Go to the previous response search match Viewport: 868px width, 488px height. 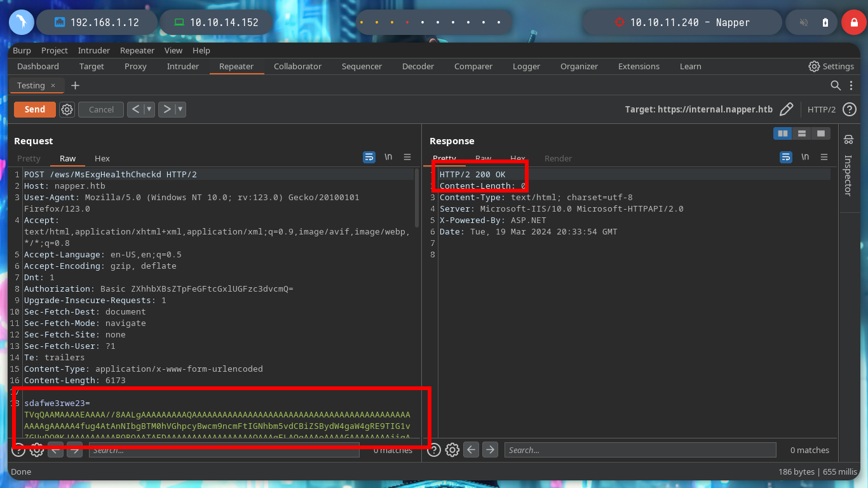[471, 450]
